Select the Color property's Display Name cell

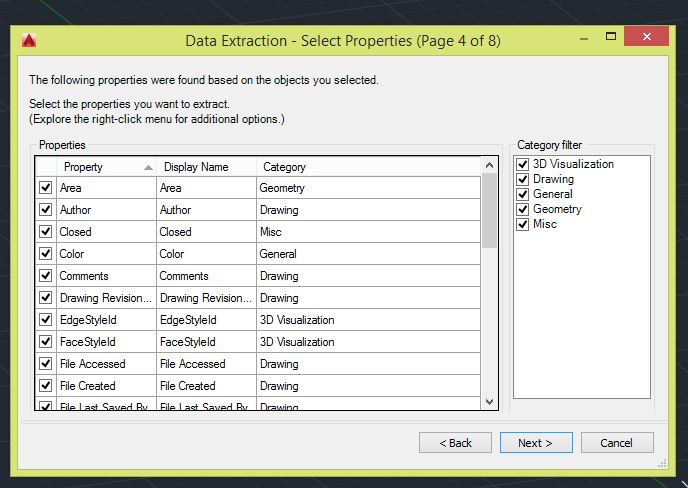point(206,254)
